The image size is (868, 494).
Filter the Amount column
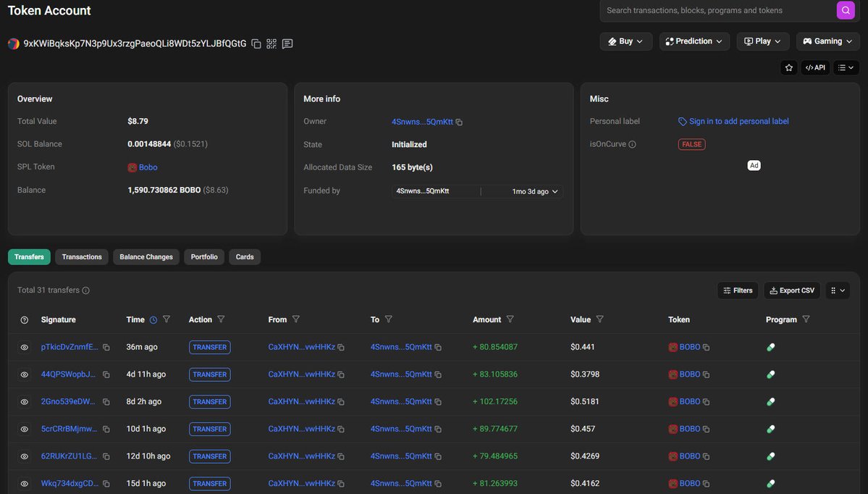510,319
